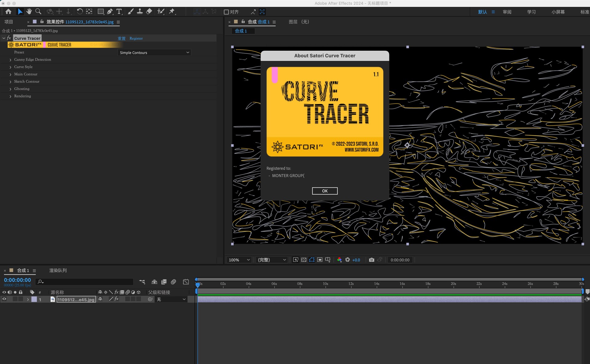Select the Pen tool
590x364 pixels.
click(x=110, y=12)
